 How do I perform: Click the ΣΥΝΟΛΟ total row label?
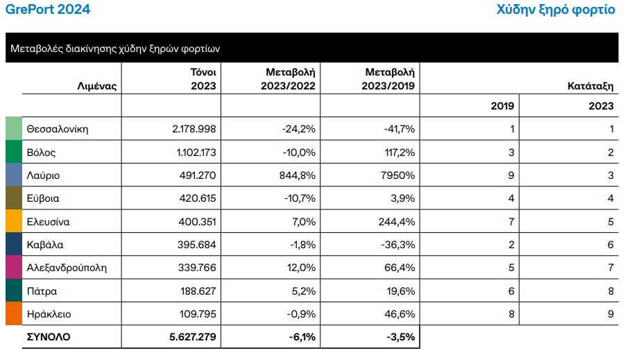[x=49, y=337]
